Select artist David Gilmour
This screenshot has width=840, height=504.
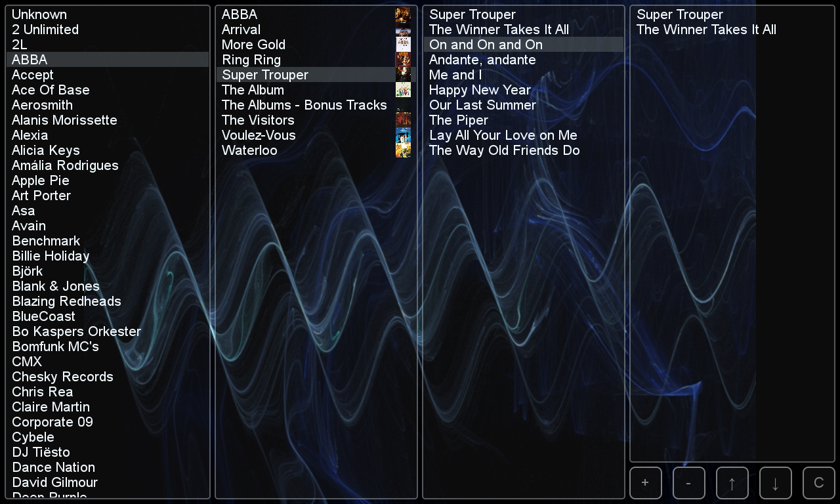click(108, 482)
